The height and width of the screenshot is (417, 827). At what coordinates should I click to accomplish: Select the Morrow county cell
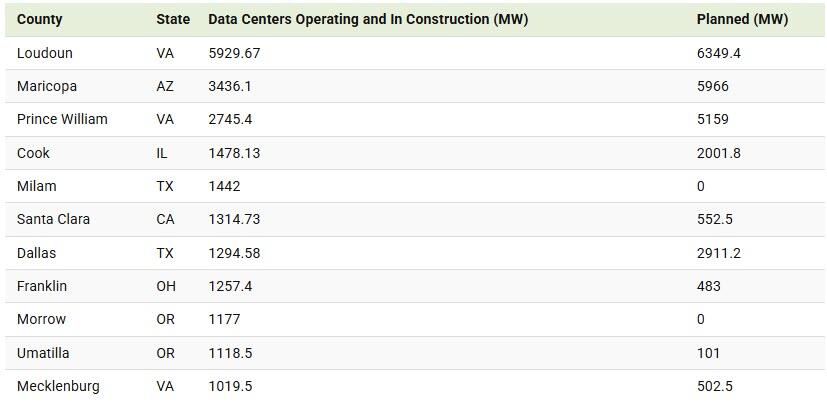(41, 319)
